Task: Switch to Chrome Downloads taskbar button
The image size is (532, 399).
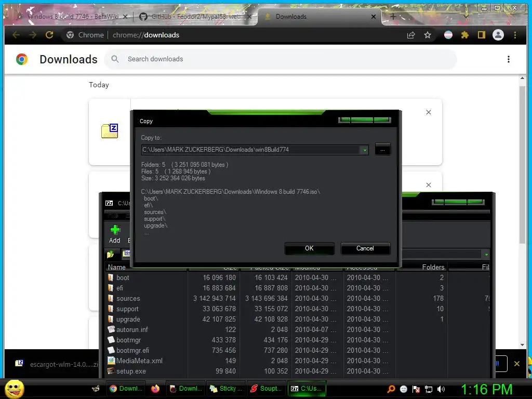Action: click(126, 389)
